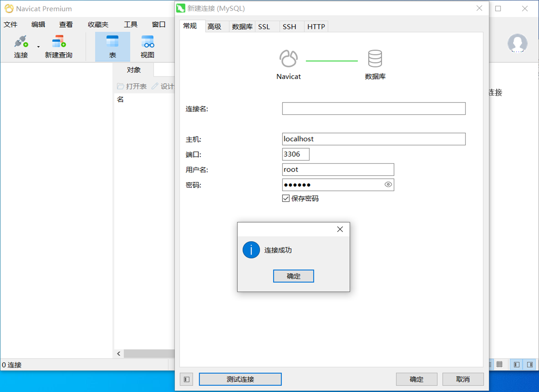This screenshot has height=392, width=539.
Task: Toggle right pane icon in status bar
Action: click(530, 364)
